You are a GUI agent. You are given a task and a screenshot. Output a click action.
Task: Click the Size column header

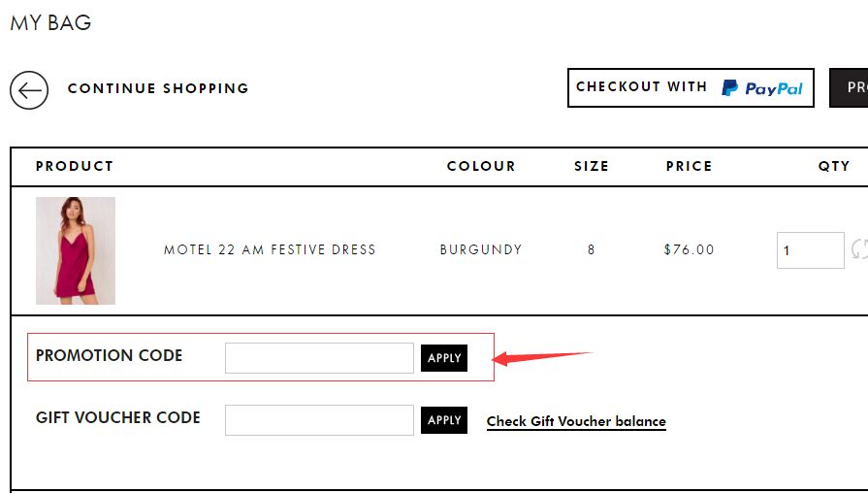pos(592,166)
